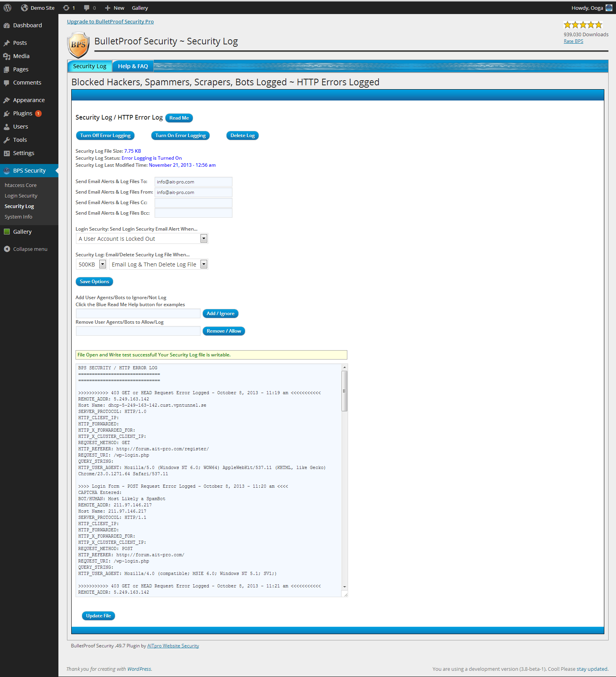Click the Email Alerts Bcc field
This screenshot has width=616, height=677.
pos(194,213)
